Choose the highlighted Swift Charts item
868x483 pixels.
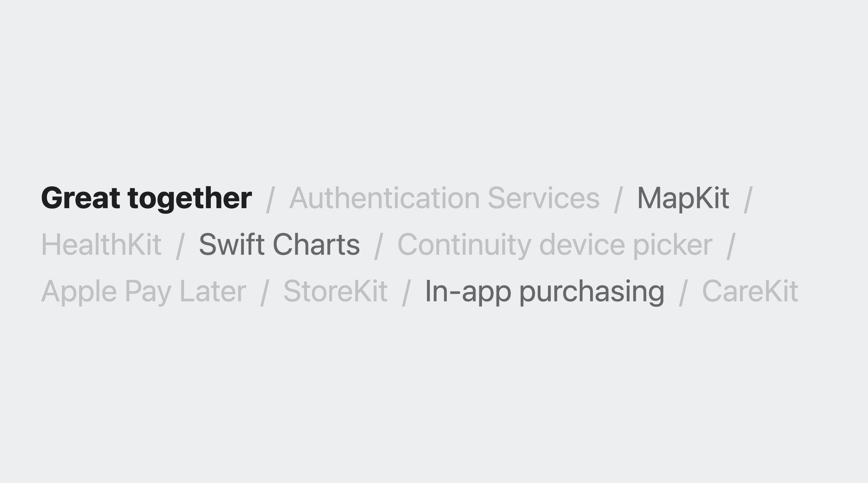tap(279, 244)
